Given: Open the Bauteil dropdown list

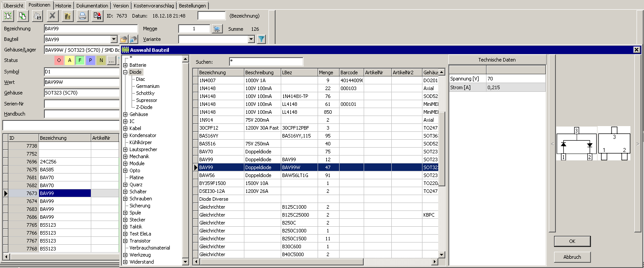Looking at the screenshot, I should [x=114, y=40].
